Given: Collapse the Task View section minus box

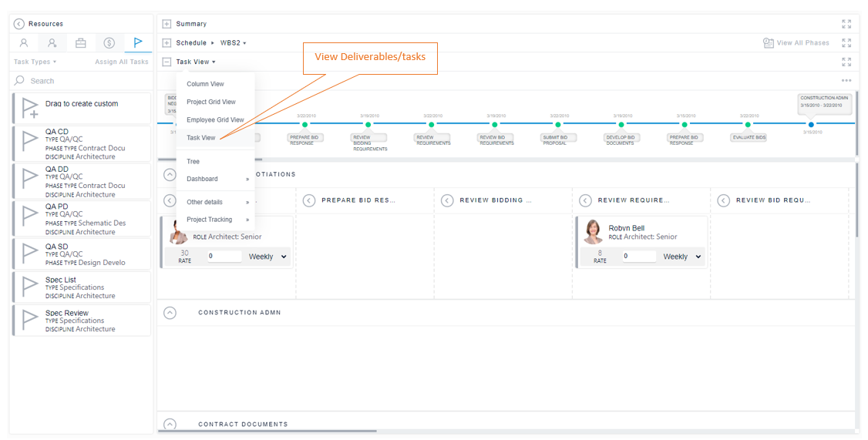Looking at the screenshot, I should pos(167,62).
